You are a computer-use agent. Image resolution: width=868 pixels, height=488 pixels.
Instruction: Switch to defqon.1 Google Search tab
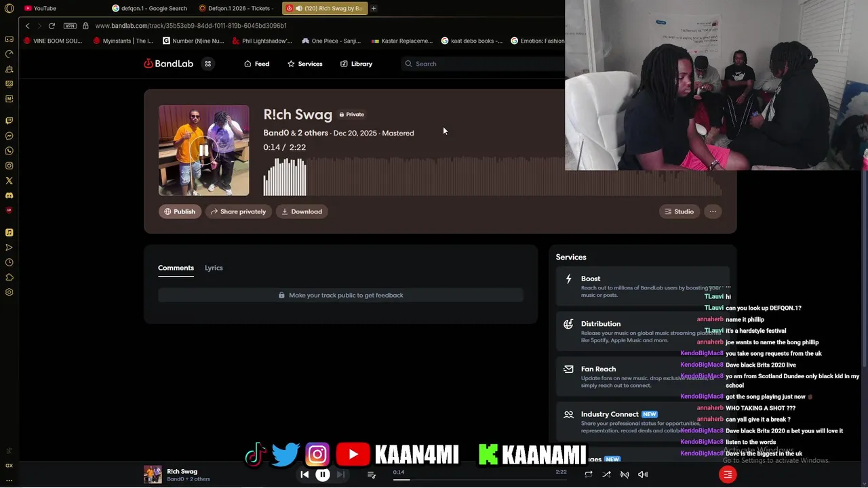(149, 8)
